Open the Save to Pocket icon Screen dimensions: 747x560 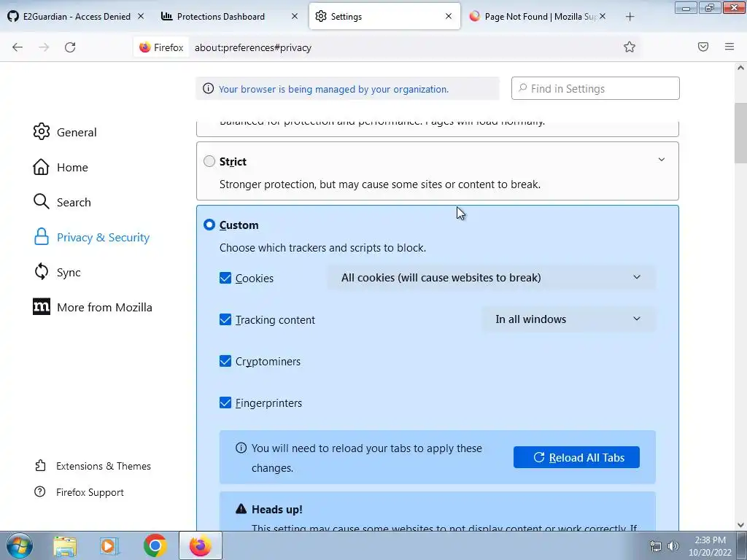tap(703, 47)
